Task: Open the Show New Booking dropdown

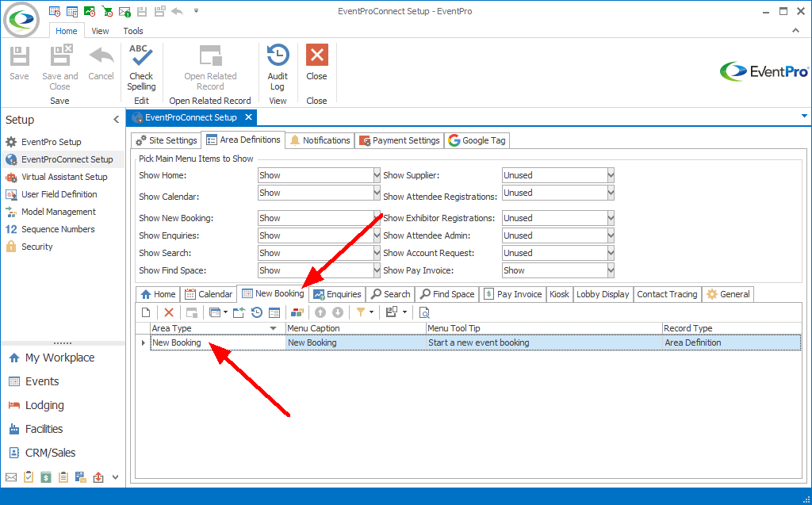Action: [x=377, y=218]
